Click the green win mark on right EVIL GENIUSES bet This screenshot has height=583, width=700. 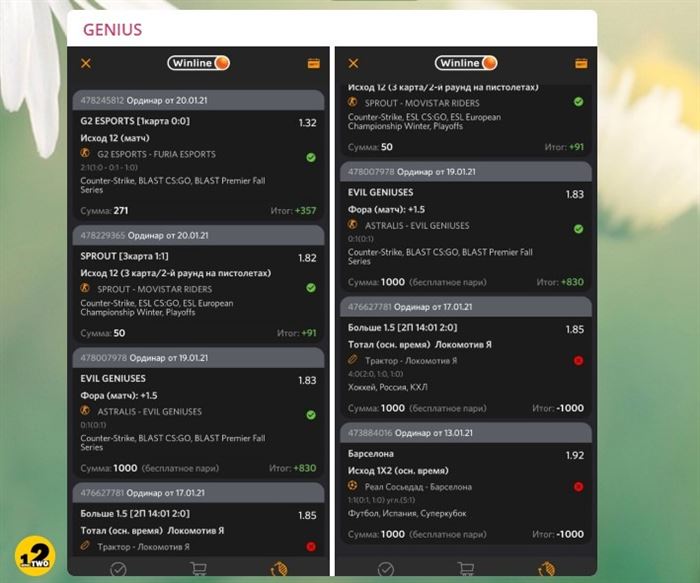(x=579, y=229)
